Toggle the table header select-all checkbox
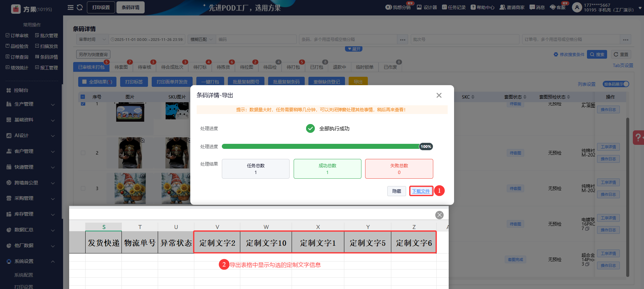644x289 pixels. point(83,97)
